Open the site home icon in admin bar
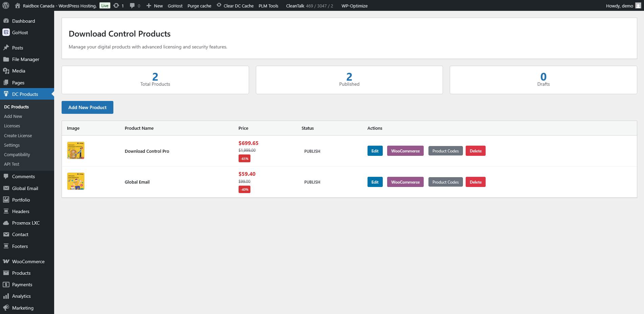 point(18,5)
